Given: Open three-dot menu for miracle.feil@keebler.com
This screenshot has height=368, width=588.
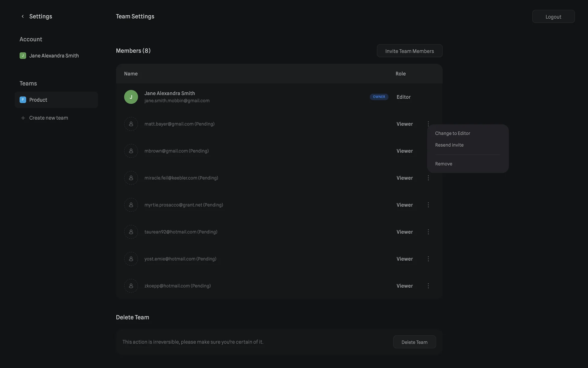Looking at the screenshot, I should pyautogui.click(x=428, y=178).
